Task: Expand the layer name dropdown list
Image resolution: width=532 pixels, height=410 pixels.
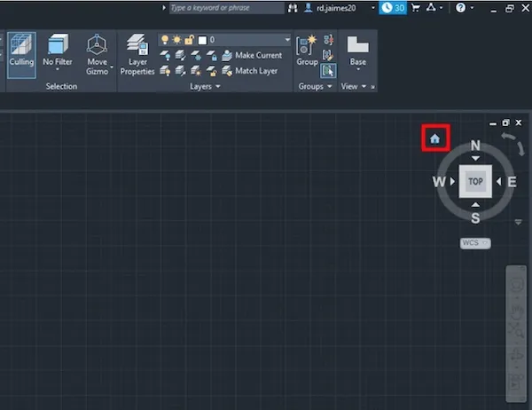Action: [286, 40]
